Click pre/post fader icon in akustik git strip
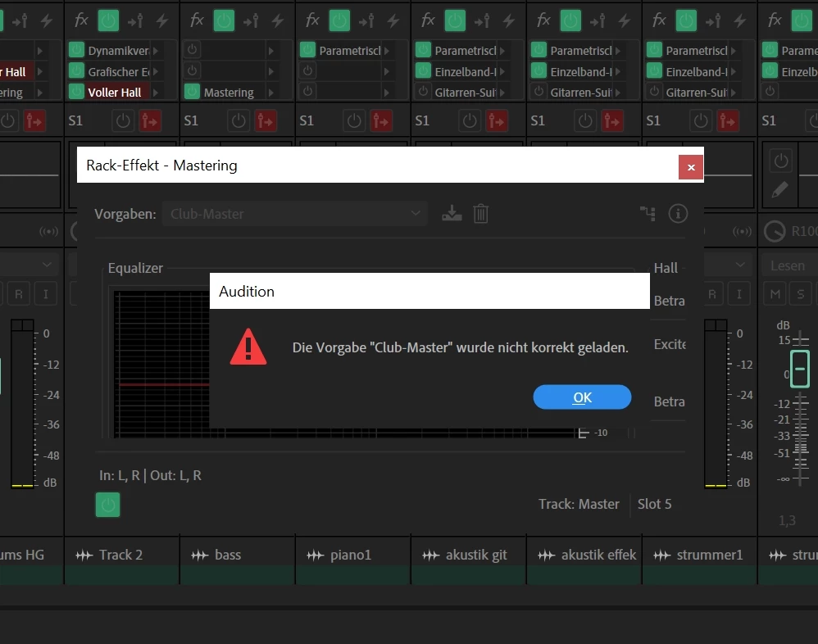Screen dimensions: 818x644 tap(482, 20)
